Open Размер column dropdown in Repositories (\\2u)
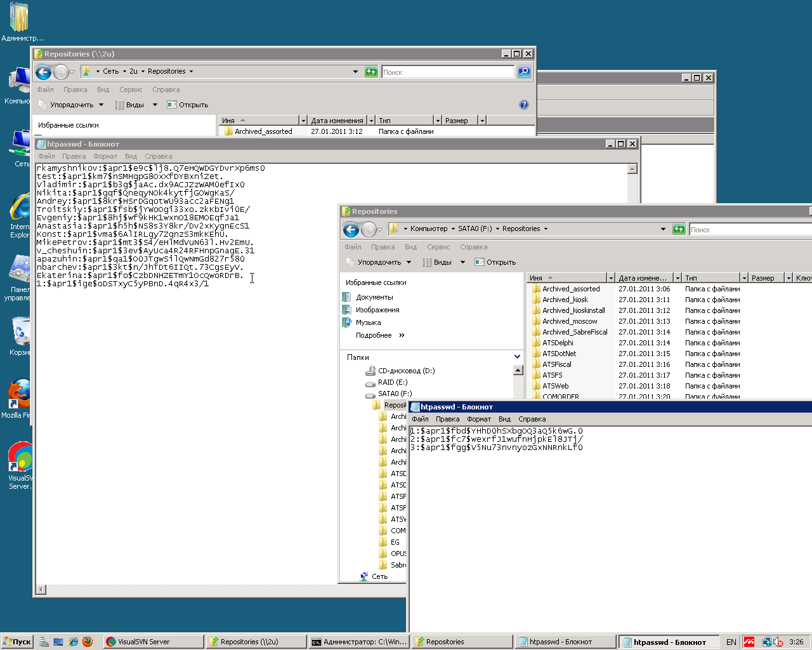The image size is (812, 650). click(482, 120)
